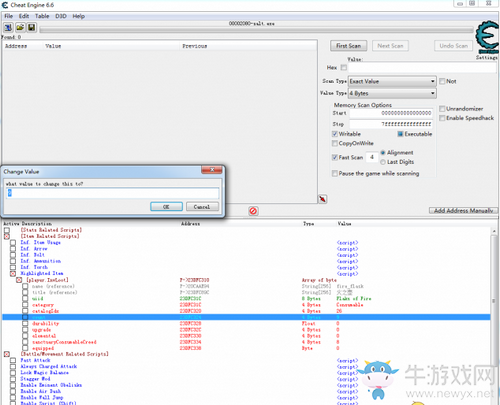Open Settings under the logo

point(487,57)
